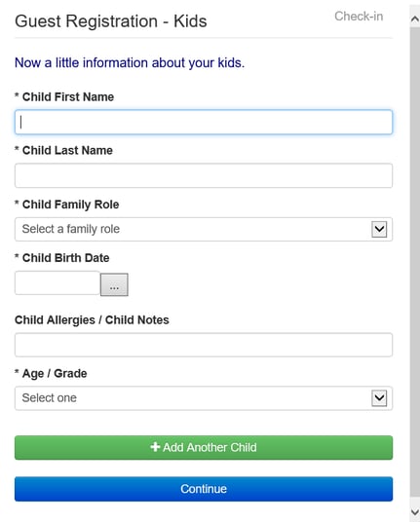Click the vertical scrollbar track
This screenshot has width=420, height=522.
415,262
